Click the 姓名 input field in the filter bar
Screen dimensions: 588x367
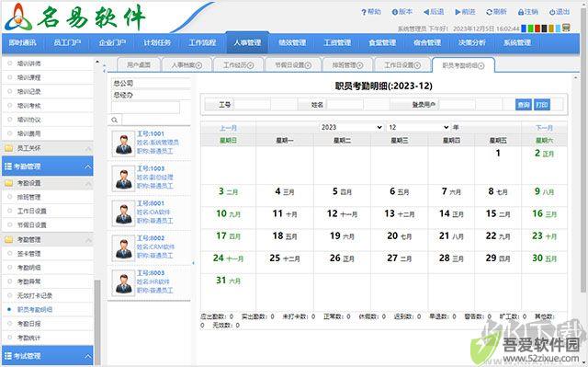click(x=345, y=105)
